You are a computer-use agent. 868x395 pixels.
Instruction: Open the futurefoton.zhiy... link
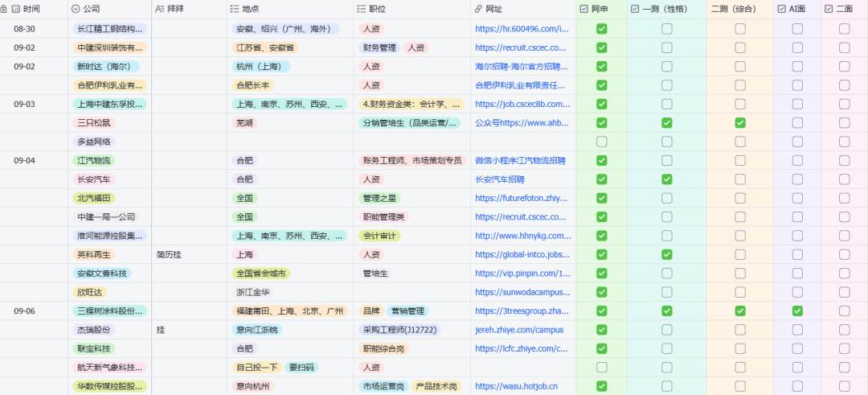tap(522, 199)
